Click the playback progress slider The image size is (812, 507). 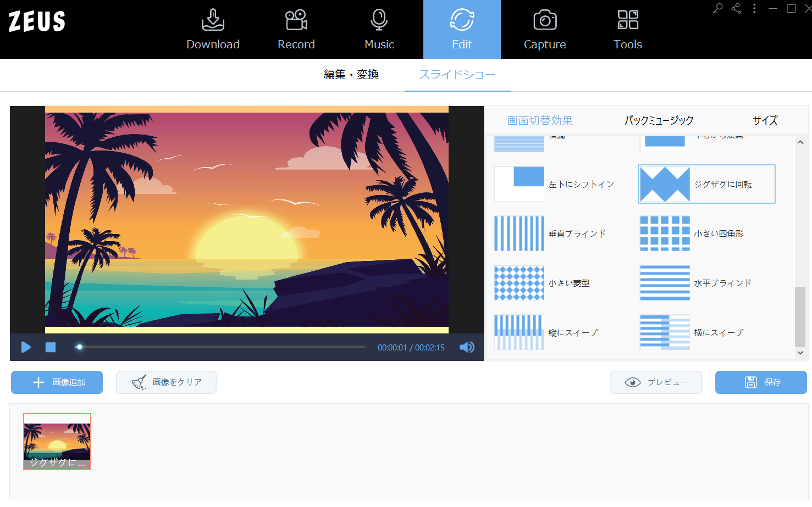tap(220, 347)
